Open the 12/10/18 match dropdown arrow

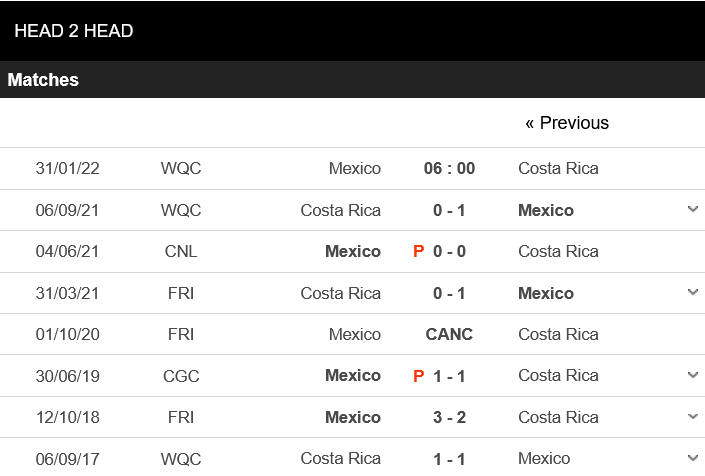[x=693, y=417]
